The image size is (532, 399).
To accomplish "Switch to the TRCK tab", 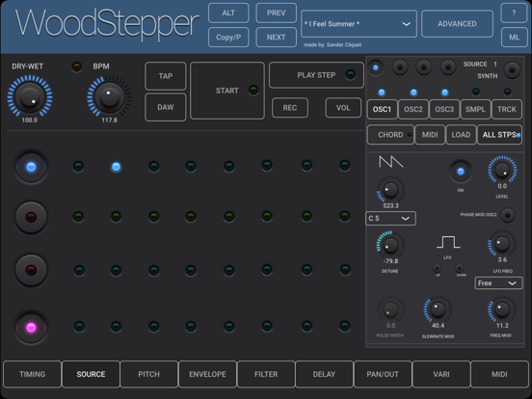I will point(507,109).
